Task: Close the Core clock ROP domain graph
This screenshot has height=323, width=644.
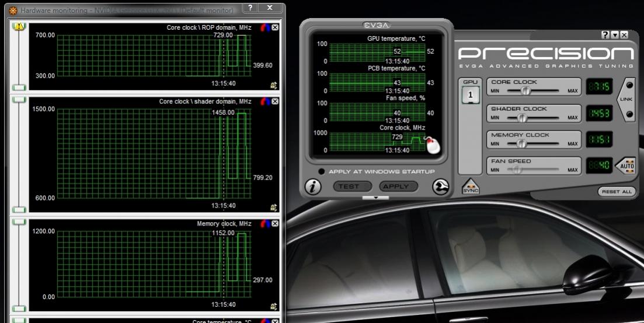Action: coord(275,27)
